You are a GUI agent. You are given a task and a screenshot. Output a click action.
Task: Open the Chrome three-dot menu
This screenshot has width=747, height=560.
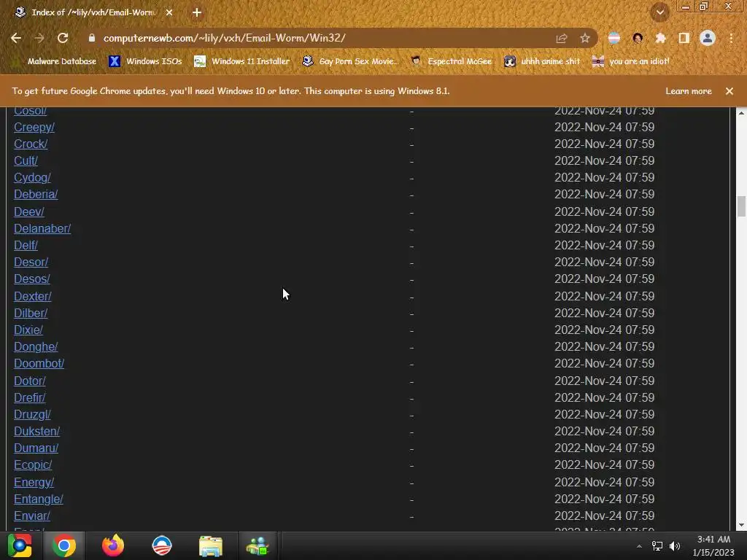coord(731,38)
